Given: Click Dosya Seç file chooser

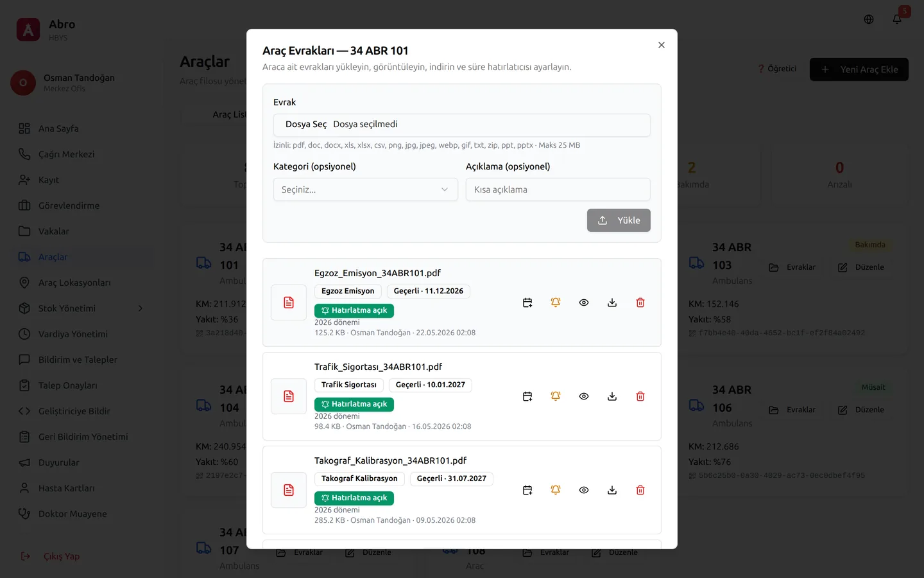Looking at the screenshot, I should click(306, 125).
